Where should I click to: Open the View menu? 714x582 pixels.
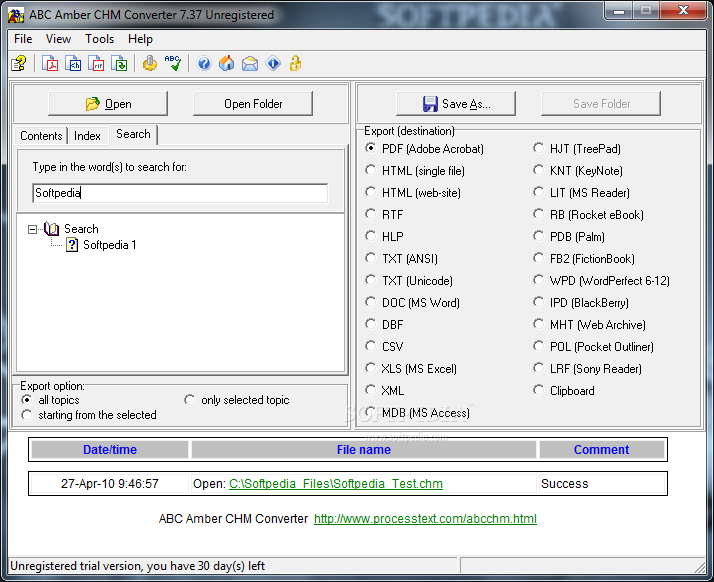58,39
